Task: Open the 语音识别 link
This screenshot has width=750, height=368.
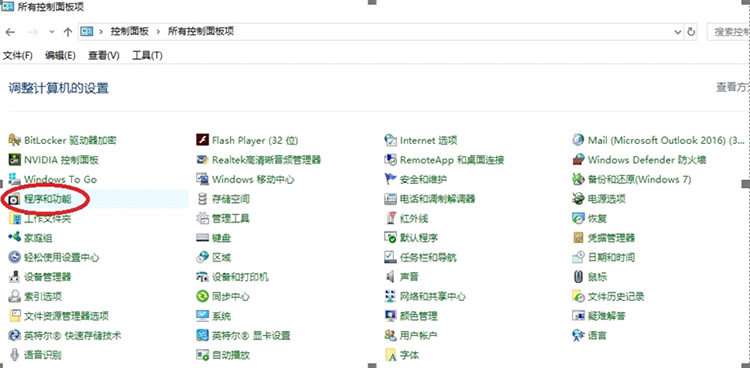Action: coord(43,356)
